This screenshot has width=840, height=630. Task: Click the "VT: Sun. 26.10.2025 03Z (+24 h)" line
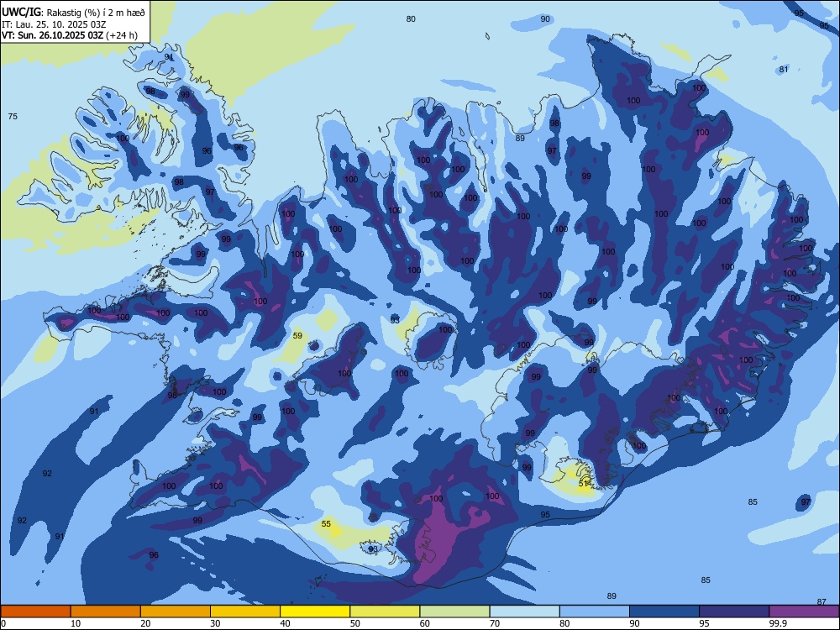pos(70,35)
